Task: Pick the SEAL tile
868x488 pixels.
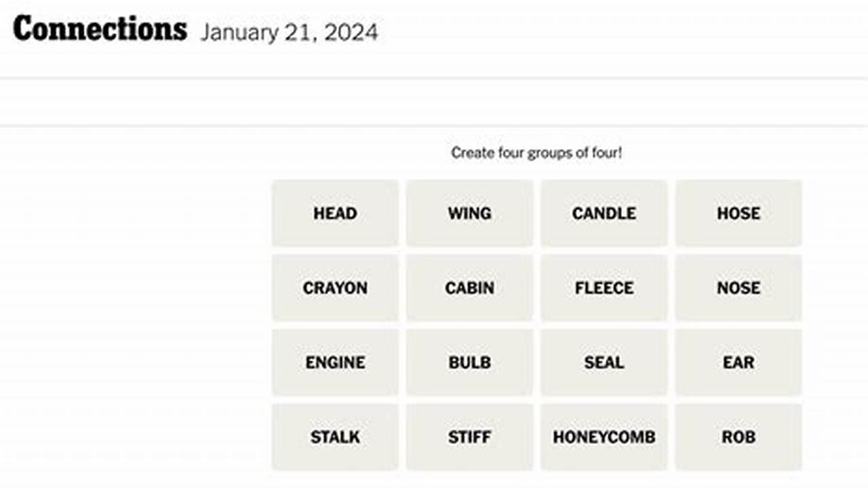Action: click(604, 362)
